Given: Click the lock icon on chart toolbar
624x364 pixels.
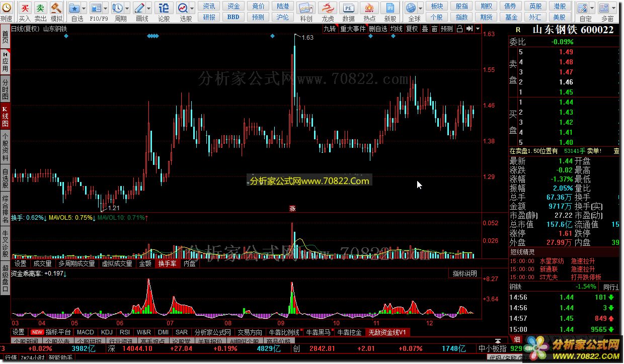Looking at the screenshot, I should coord(459,29).
